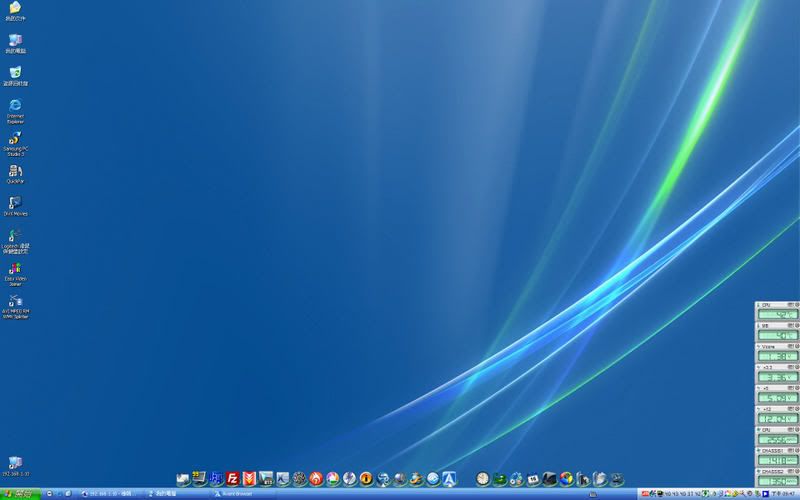Collapse the Vcore voltage monitor panel
Viewport: 800px width, 500px height.
(759, 347)
